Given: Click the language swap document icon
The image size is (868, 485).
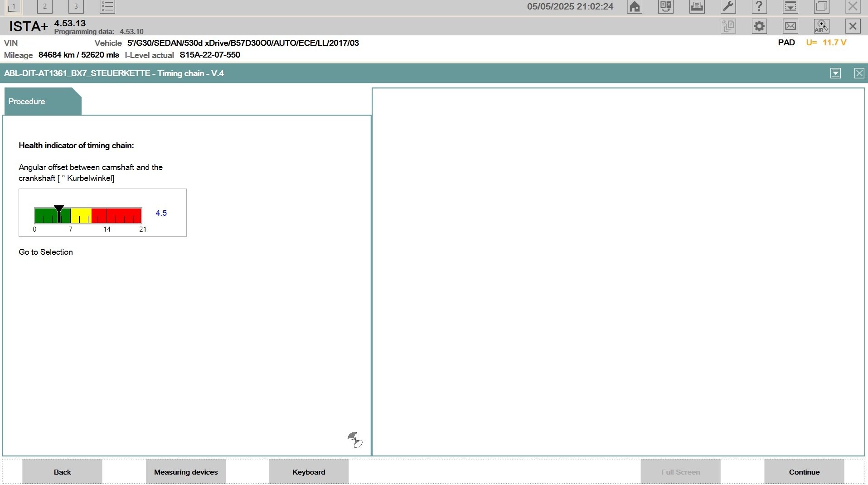Looking at the screenshot, I should click(666, 7).
